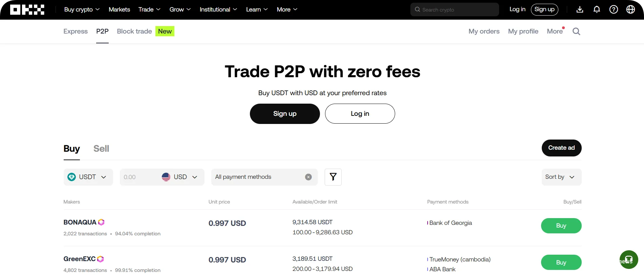Open the advanced filter icon
This screenshot has width=644, height=275.
[333, 177]
